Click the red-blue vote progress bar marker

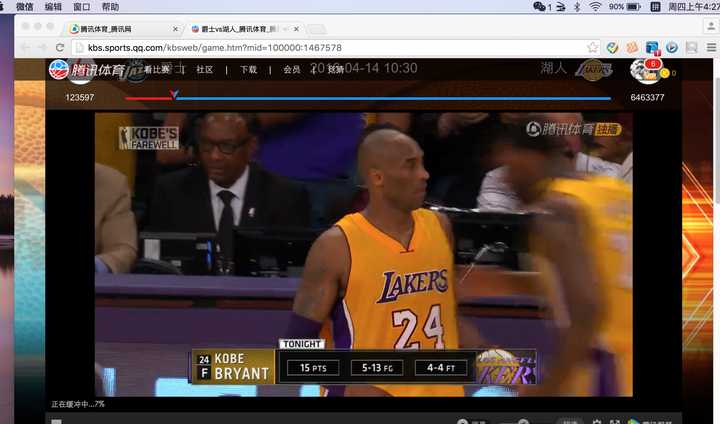click(x=174, y=96)
